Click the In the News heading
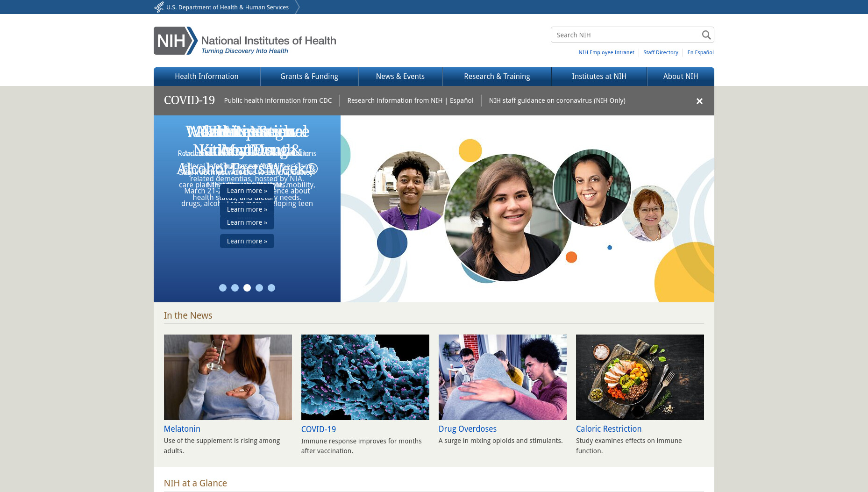The width and height of the screenshot is (868, 492). 188,315
